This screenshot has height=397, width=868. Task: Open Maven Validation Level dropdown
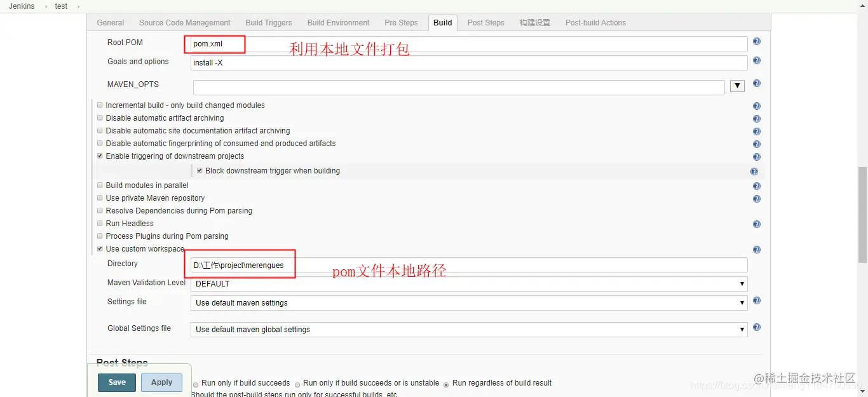coord(469,284)
